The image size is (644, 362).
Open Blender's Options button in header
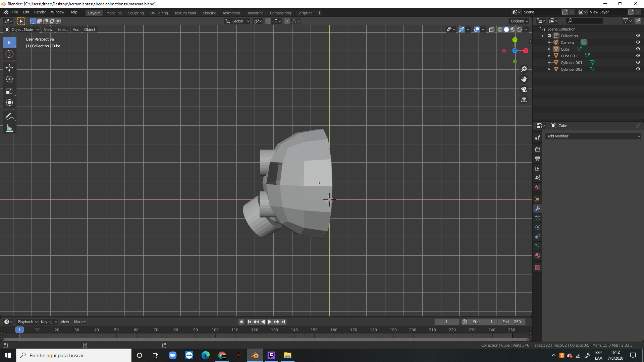point(519,21)
